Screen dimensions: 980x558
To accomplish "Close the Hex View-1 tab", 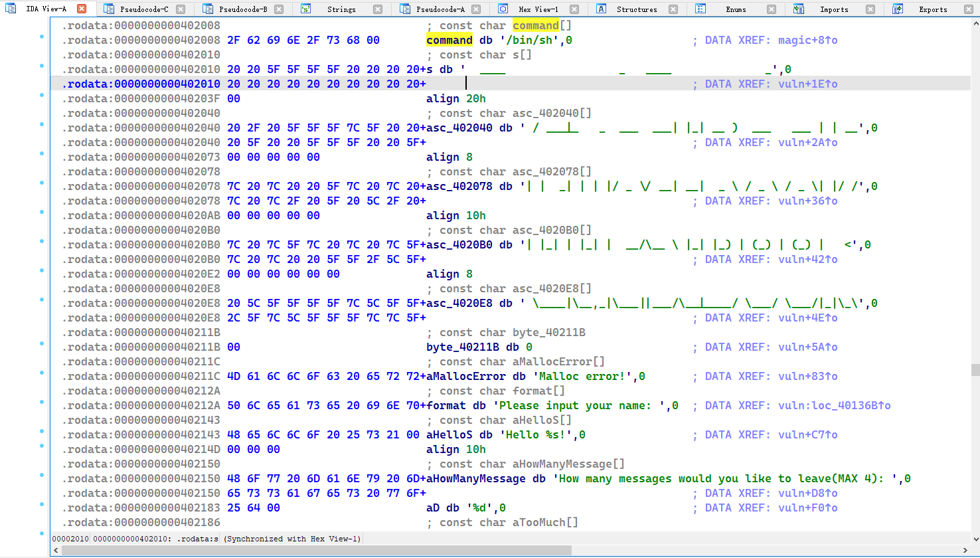I will coord(574,9).
